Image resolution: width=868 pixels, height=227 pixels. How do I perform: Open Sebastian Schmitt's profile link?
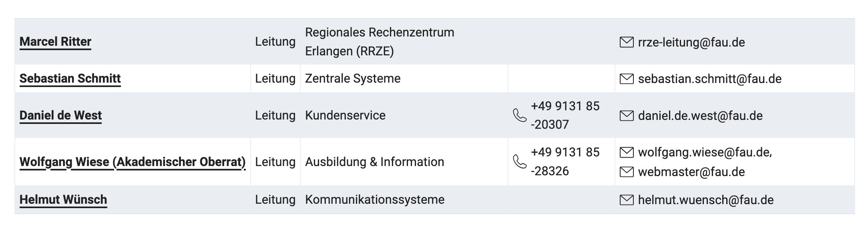70,79
